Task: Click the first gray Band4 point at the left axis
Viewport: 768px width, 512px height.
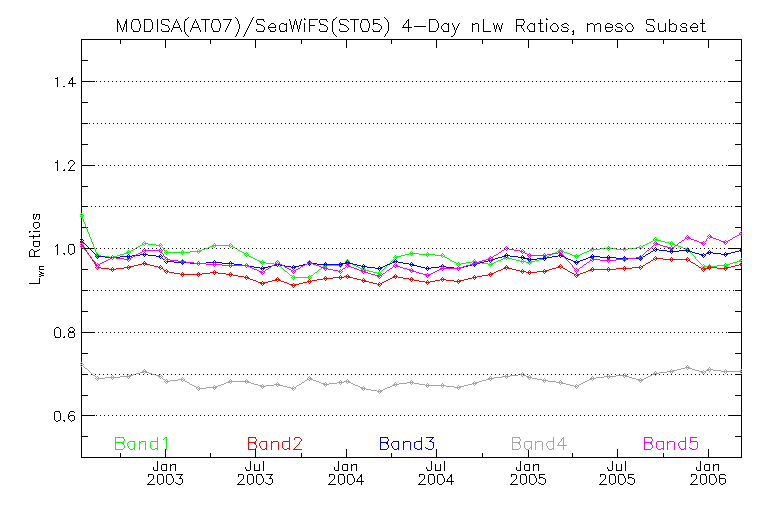Action: (82, 365)
